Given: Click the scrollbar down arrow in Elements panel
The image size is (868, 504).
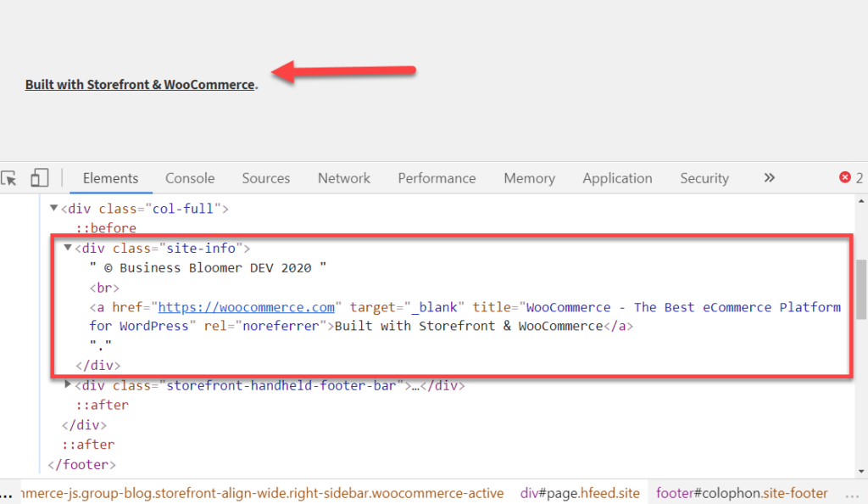Looking at the screenshot, I should click(x=861, y=472).
